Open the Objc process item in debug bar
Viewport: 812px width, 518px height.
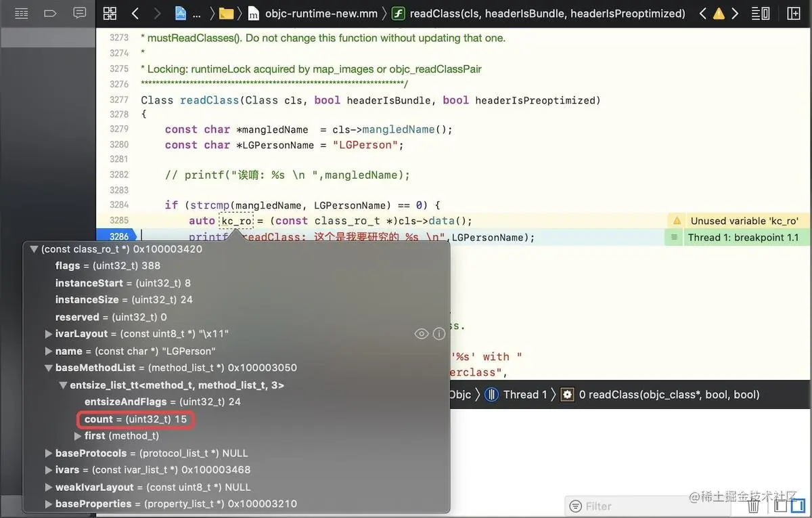459,395
